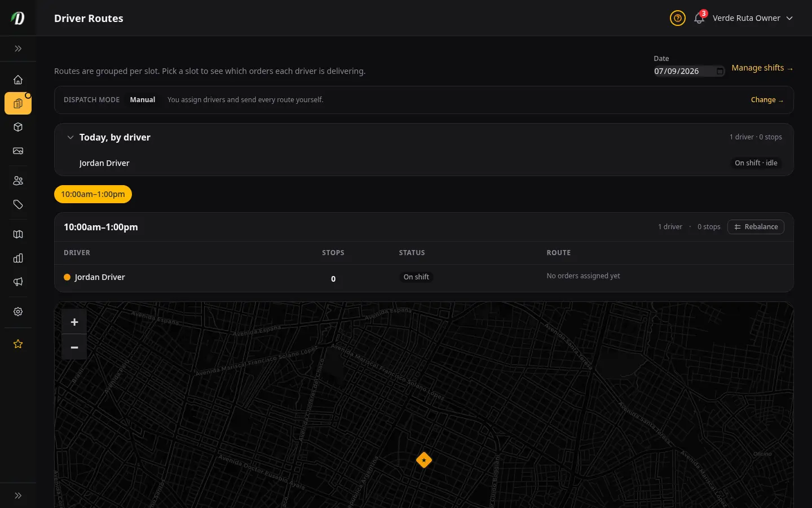Open the analytics bar chart icon
Image resolution: width=812 pixels, height=508 pixels.
[x=18, y=258]
